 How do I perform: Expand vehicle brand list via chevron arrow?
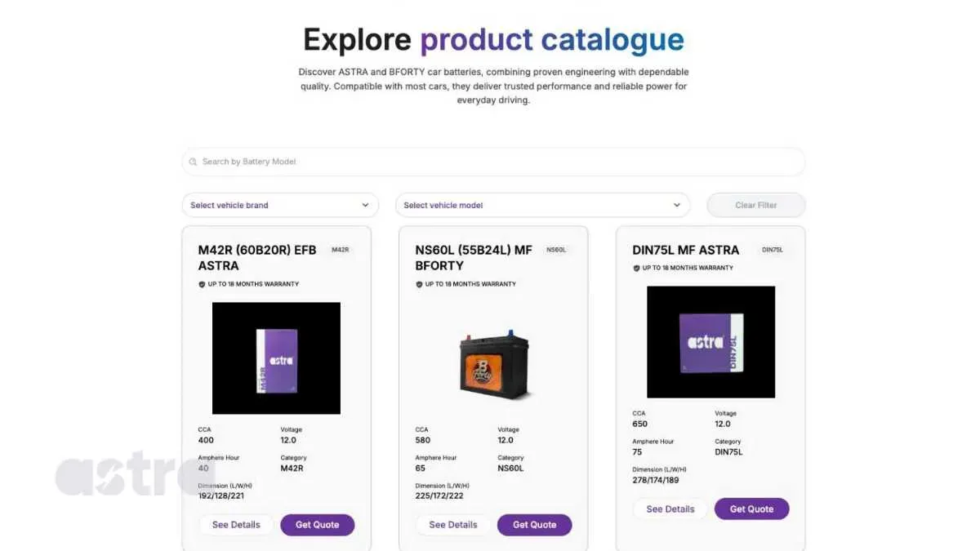click(x=365, y=205)
